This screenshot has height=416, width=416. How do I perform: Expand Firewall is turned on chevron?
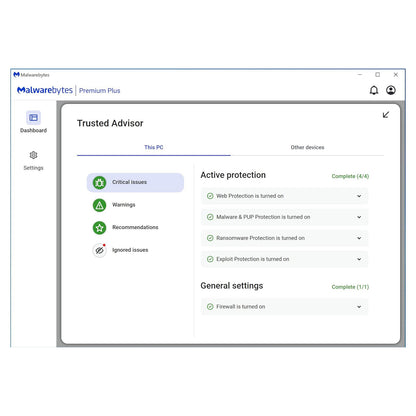tap(359, 307)
